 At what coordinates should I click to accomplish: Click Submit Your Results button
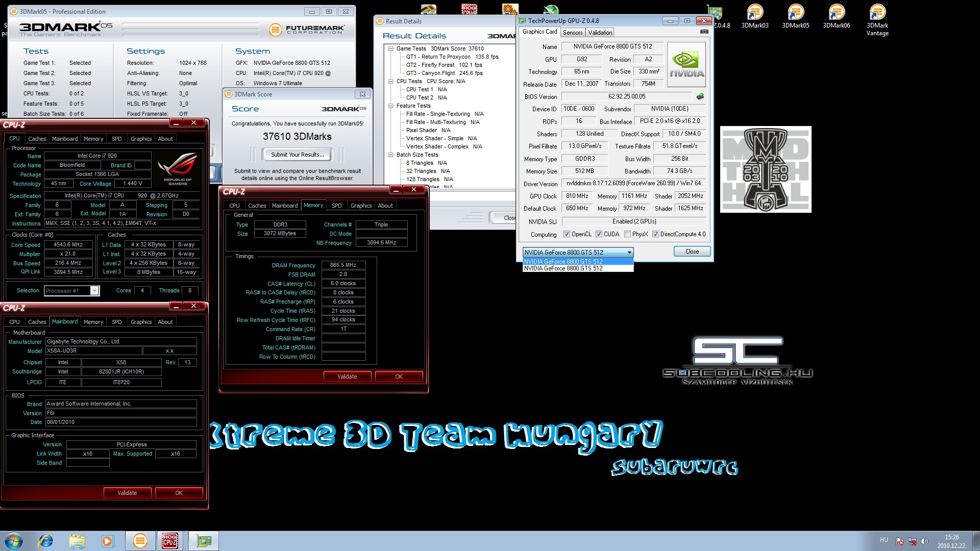(x=298, y=155)
